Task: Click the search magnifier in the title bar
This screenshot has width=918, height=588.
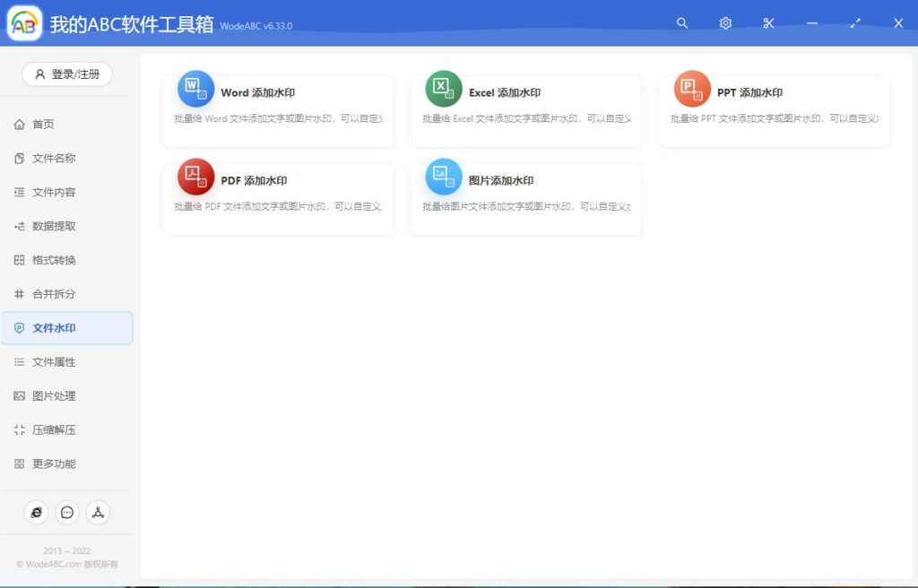Action: click(682, 22)
